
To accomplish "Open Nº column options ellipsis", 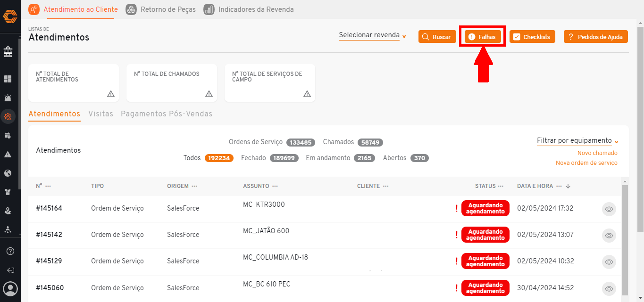I will (x=48, y=186).
